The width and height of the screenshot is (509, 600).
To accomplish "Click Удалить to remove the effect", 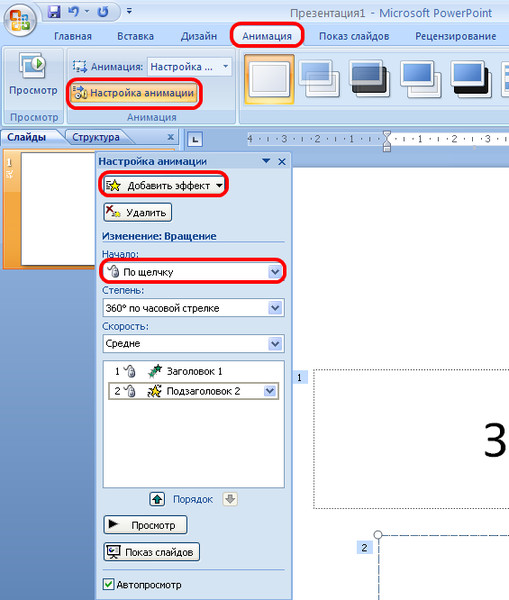I will 138,212.
